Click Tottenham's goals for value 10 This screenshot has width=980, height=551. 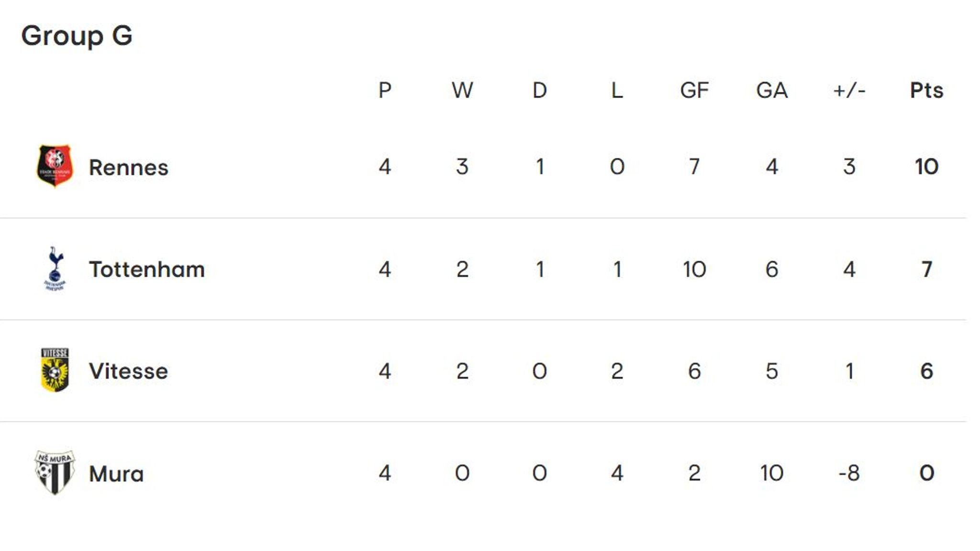pyautogui.click(x=694, y=269)
